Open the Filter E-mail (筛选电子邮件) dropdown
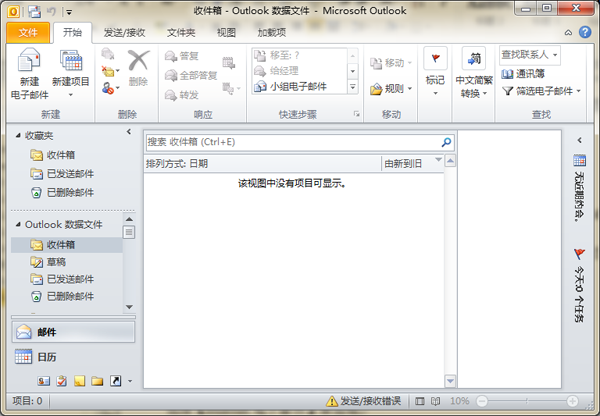Image resolution: width=600 pixels, height=416 pixels. pos(541,91)
